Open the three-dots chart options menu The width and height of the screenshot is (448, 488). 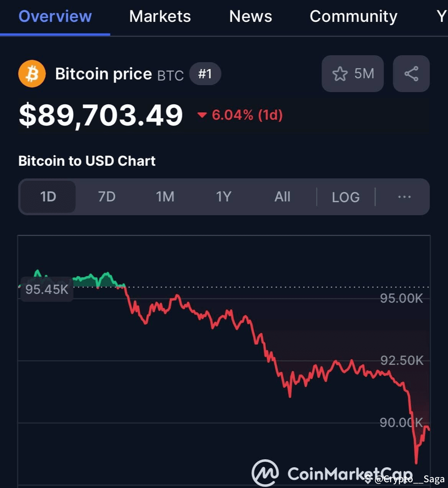click(404, 197)
